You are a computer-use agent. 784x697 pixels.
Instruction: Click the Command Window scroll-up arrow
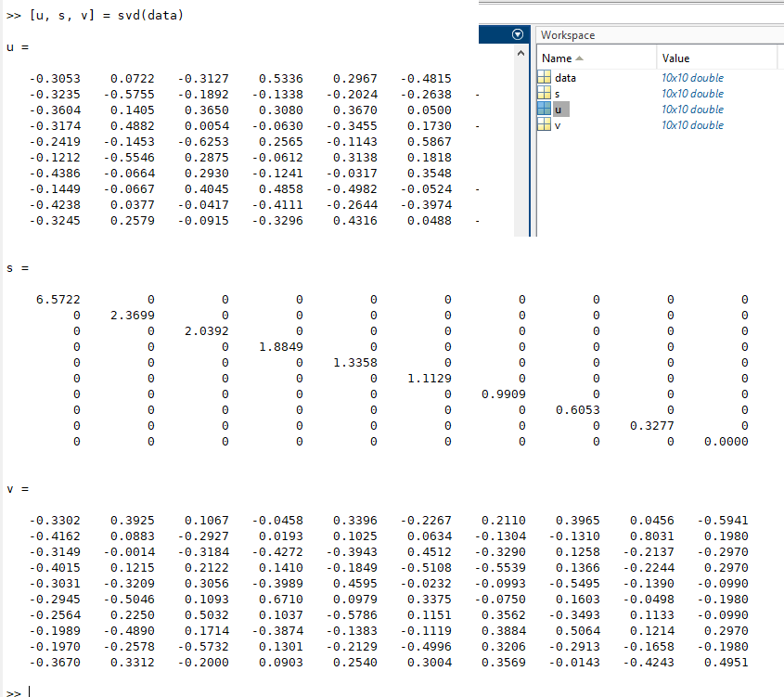click(x=521, y=53)
